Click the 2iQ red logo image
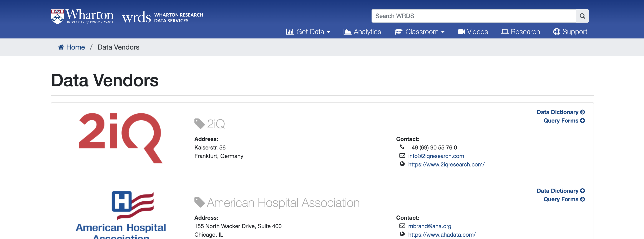 pyautogui.click(x=121, y=138)
